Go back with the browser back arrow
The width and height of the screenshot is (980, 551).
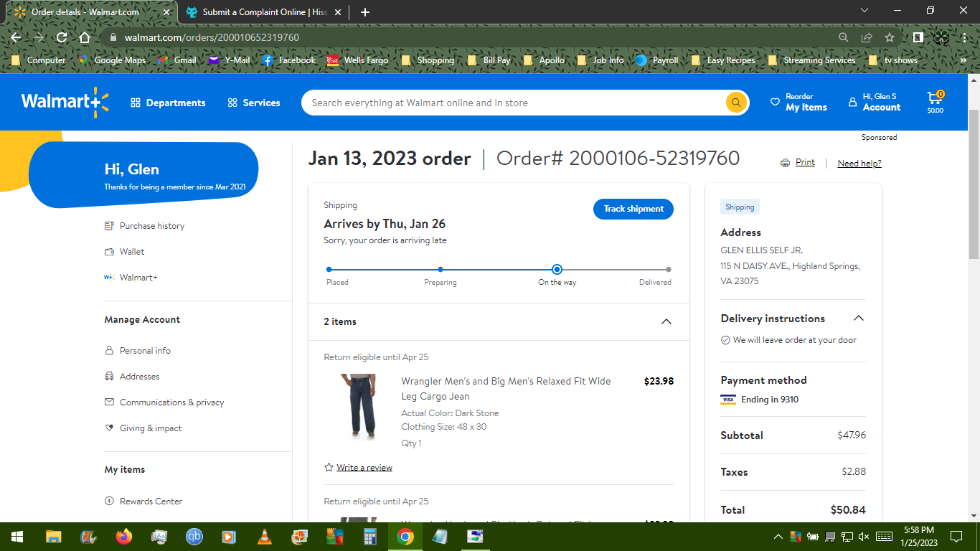coord(16,37)
